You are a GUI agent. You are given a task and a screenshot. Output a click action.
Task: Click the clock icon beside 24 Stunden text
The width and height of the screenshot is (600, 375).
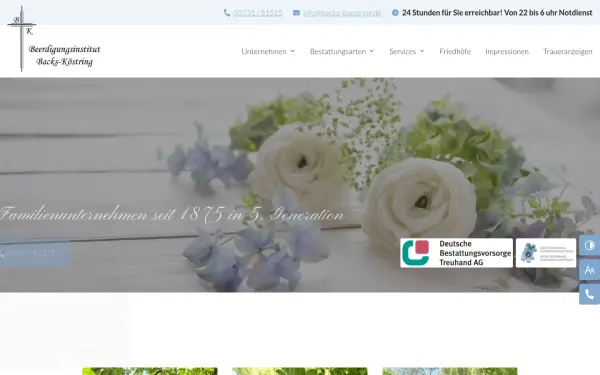[x=395, y=13]
